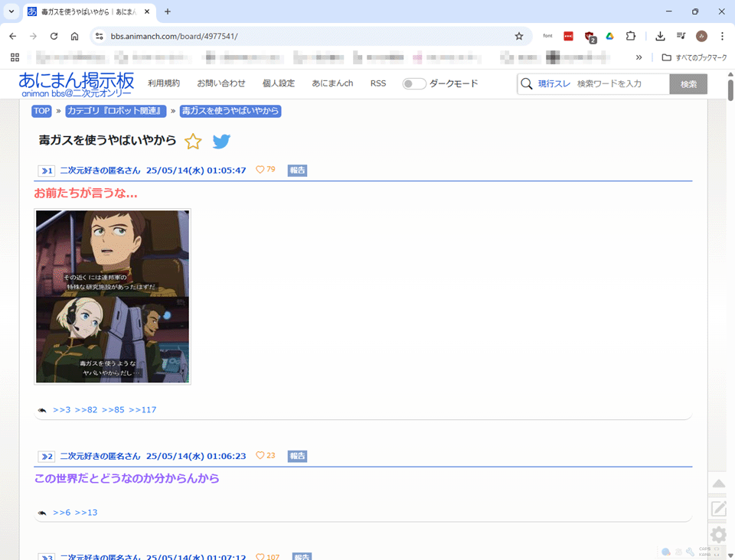
Task: Open the browser home page icon
Action: click(74, 36)
